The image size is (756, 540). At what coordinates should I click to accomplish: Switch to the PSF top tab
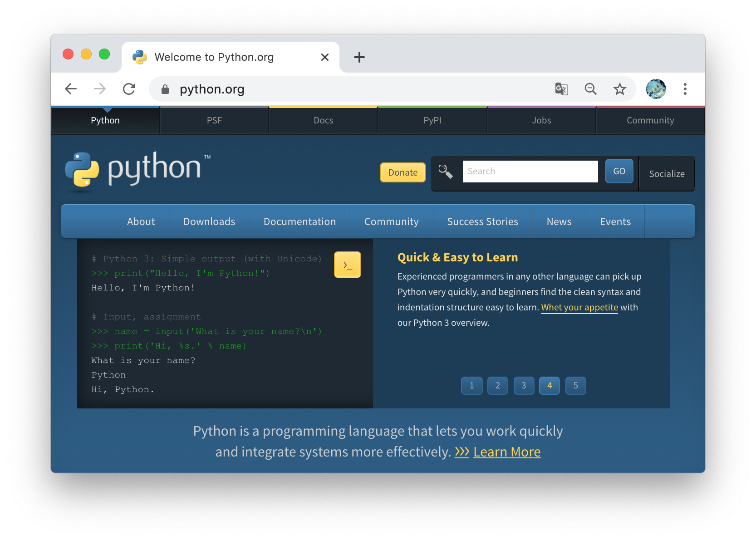tap(214, 120)
